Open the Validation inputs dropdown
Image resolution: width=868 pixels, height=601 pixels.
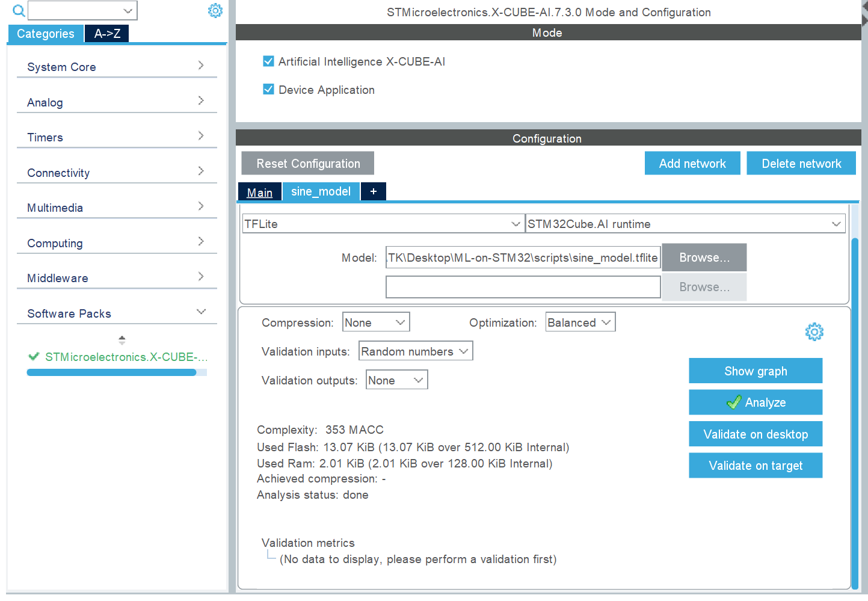coord(415,351)
